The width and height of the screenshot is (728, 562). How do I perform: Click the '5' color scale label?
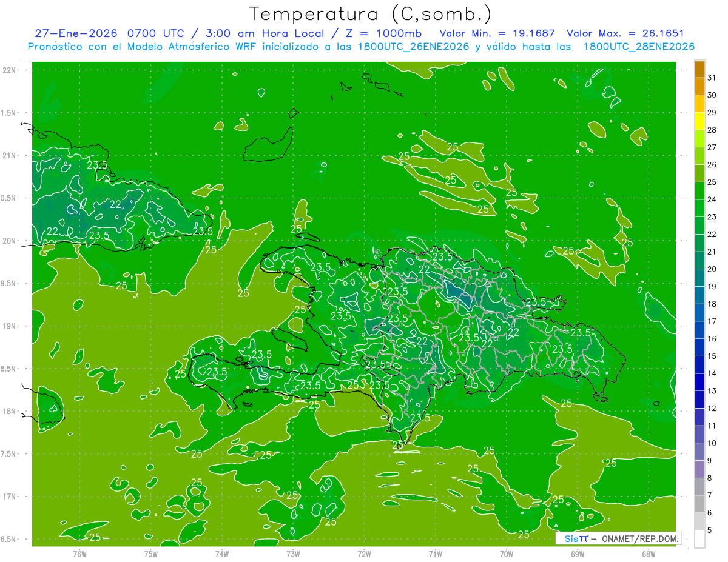point(710,530)
